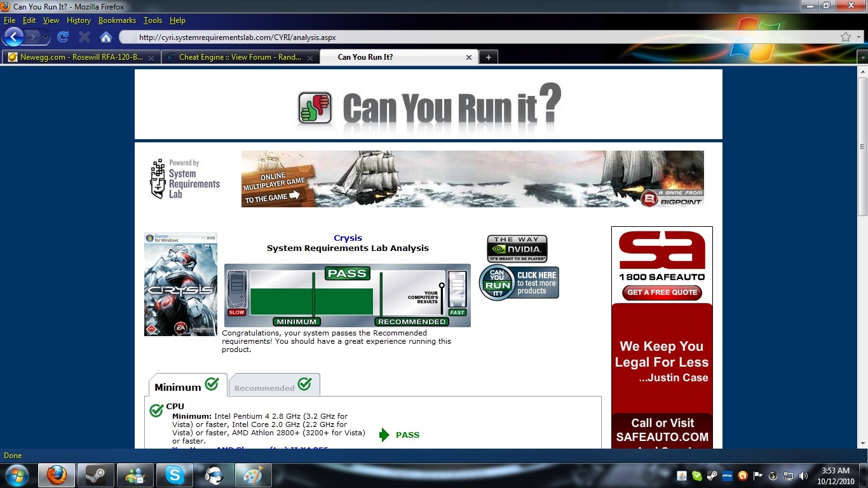Bookmark this page with the star
Viewport: 868px width, 488px height.
(x=846, y=37)
